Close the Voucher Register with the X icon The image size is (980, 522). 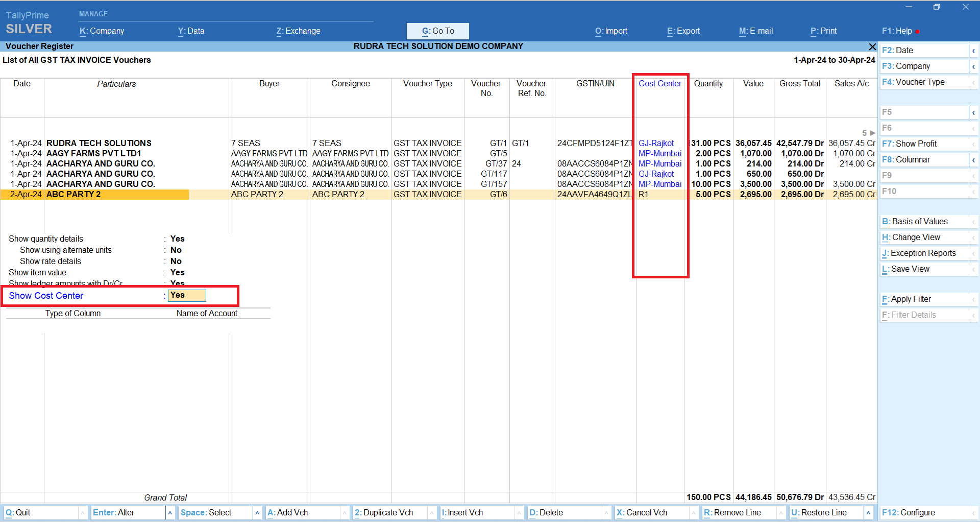coord(872,46)
